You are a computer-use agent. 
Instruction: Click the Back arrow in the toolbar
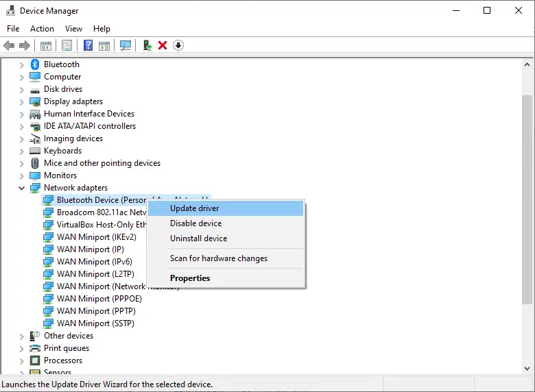click(x=9, y=45)
